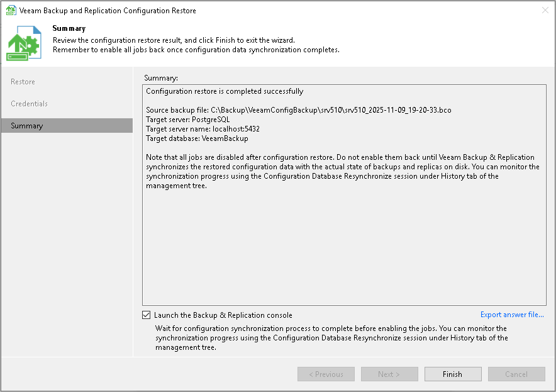Click Finish to exit the wizard
556x392 pixels.
(452, 374)
